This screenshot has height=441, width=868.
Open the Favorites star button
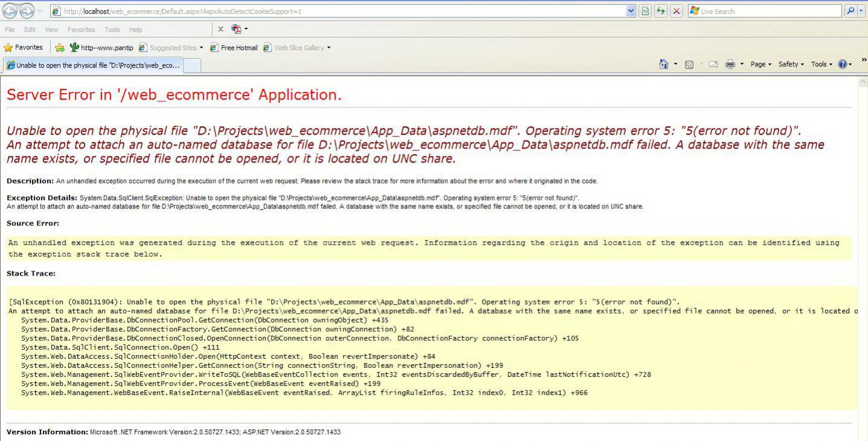(24, 48)
